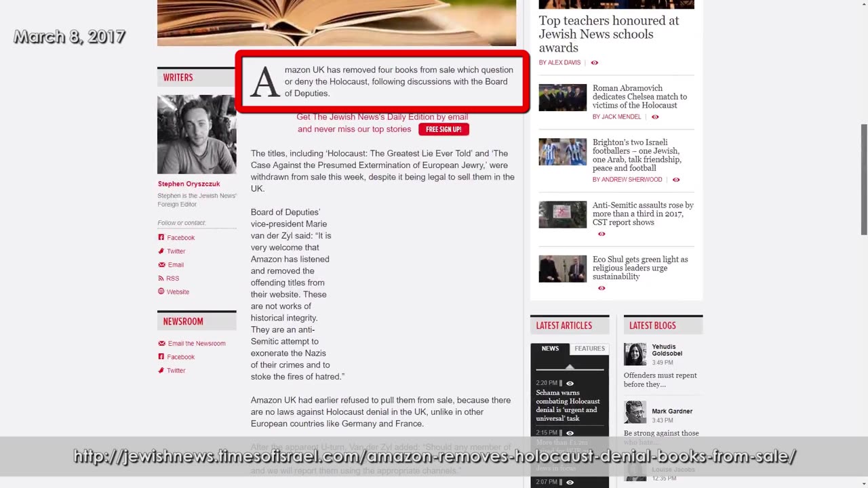Open Yehudis Goldsobel blogger name
The width and height of the screenshot is (868, 488).
pos(667,350)
